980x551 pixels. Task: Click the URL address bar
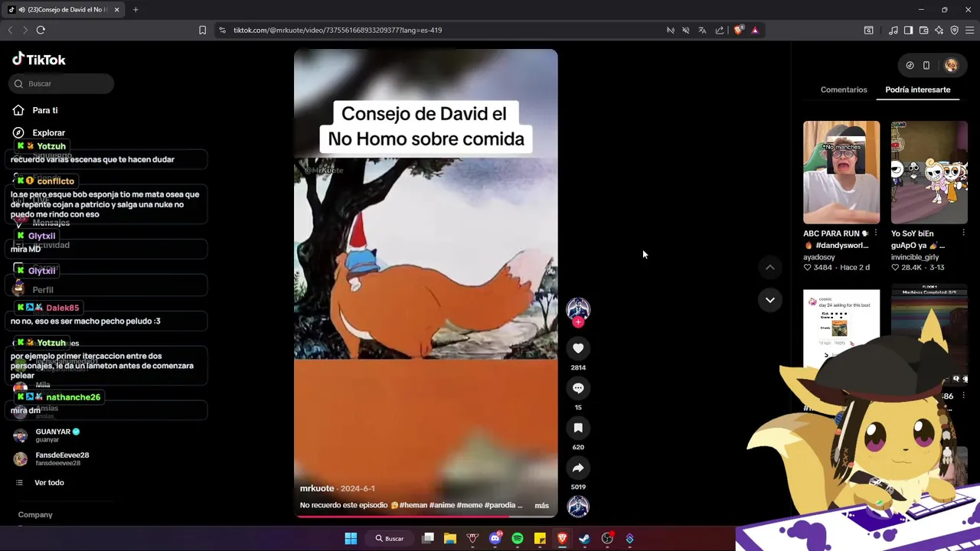click(444, 30)
